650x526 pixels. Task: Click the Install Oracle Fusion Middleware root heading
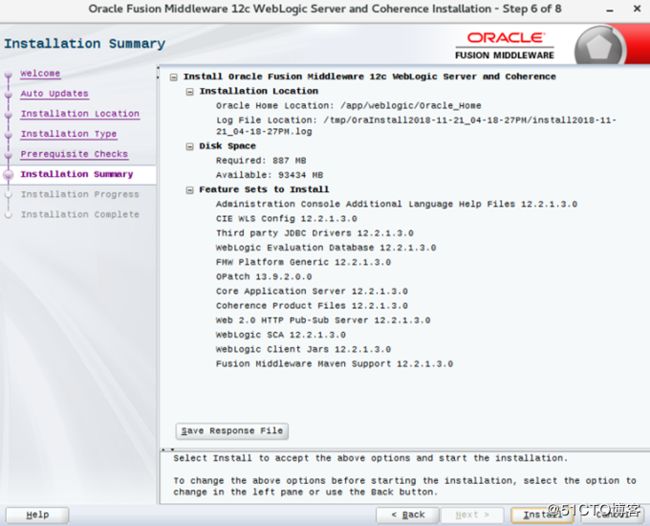point(369,77)
